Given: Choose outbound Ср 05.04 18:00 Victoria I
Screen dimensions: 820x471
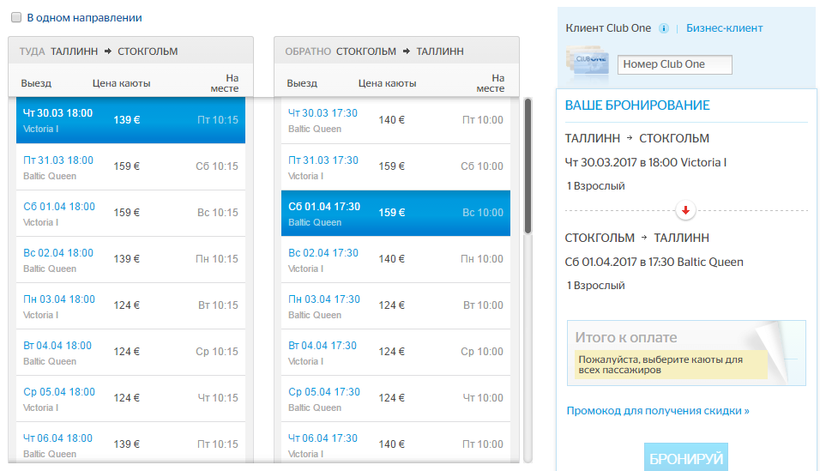Looking at the screenshot, I should (x=130, y=397).
